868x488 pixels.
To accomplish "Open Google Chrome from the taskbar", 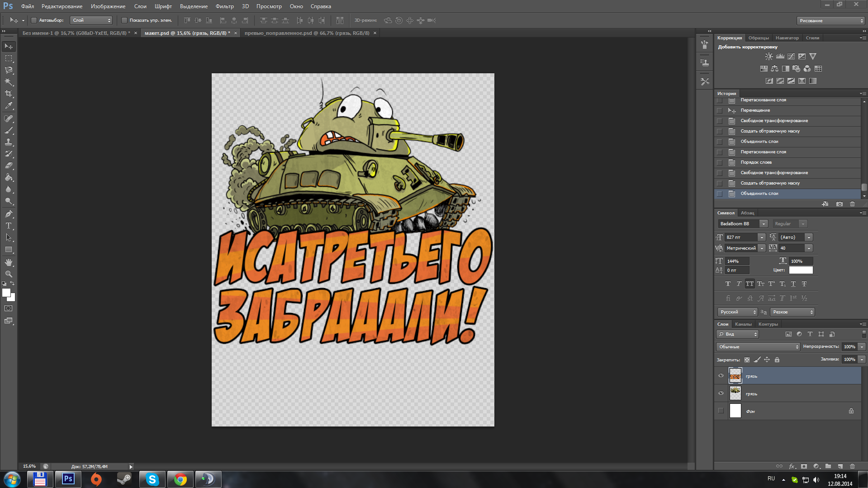I will 180,479.
